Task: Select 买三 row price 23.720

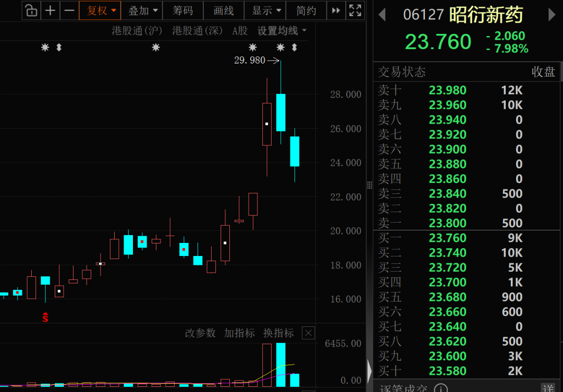Action: (x=448, y=267)
